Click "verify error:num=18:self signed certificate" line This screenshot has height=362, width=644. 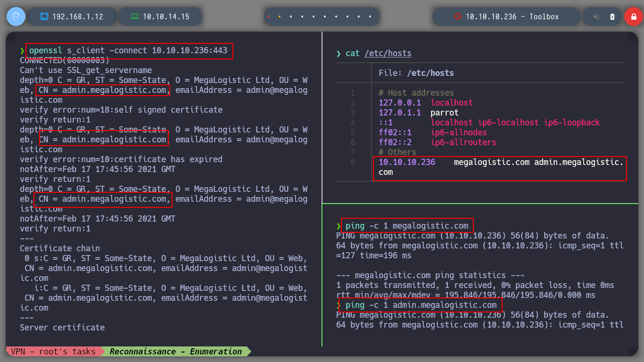tap(121, 110)
